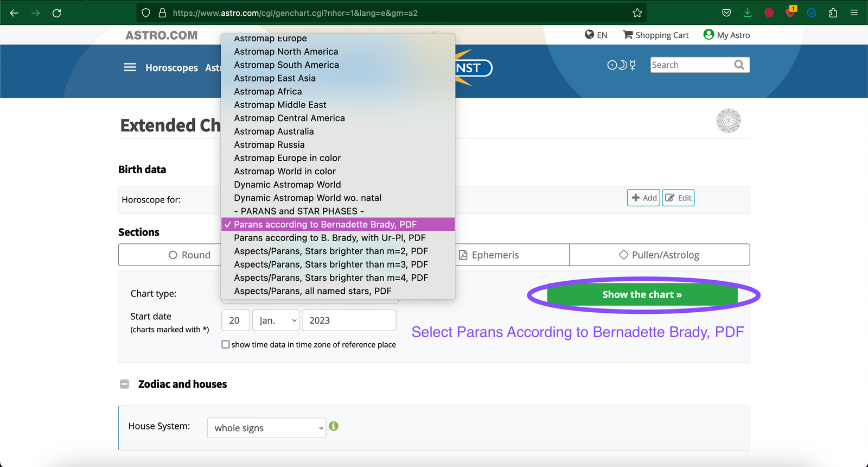This screenshot has height=467, width=868.
Task: Click the start date year field
Action: coord(349,320)
